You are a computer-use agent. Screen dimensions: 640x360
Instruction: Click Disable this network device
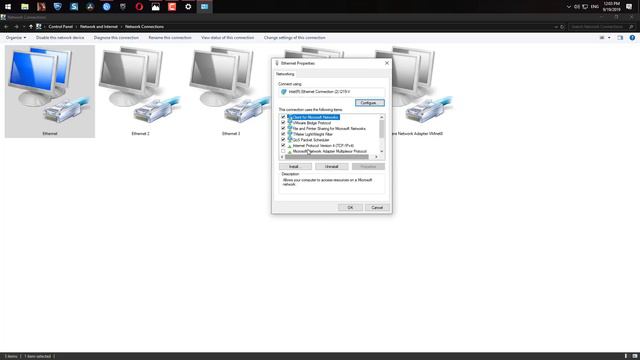(60, 38)
